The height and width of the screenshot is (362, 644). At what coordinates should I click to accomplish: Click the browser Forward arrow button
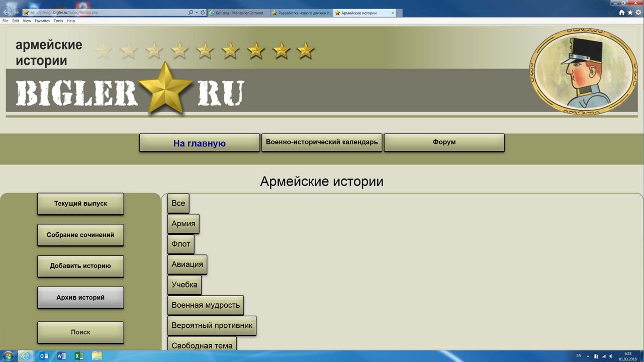point(17,13)
